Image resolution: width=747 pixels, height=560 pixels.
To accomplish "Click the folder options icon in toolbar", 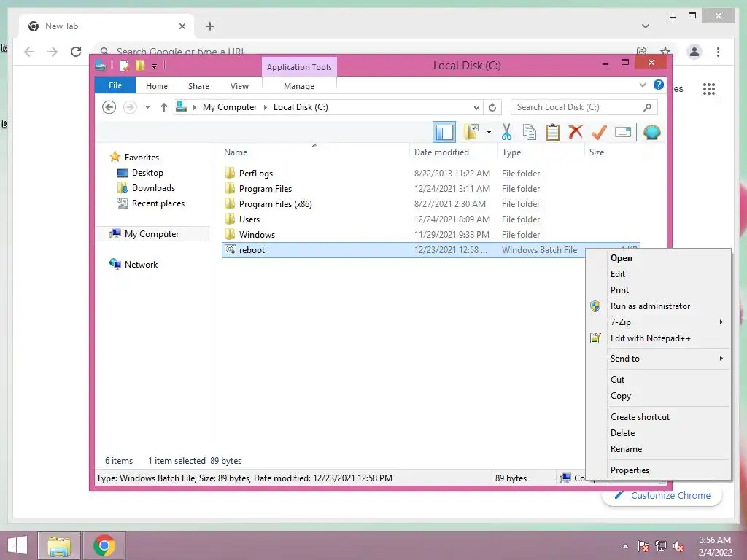I will 471,132.
